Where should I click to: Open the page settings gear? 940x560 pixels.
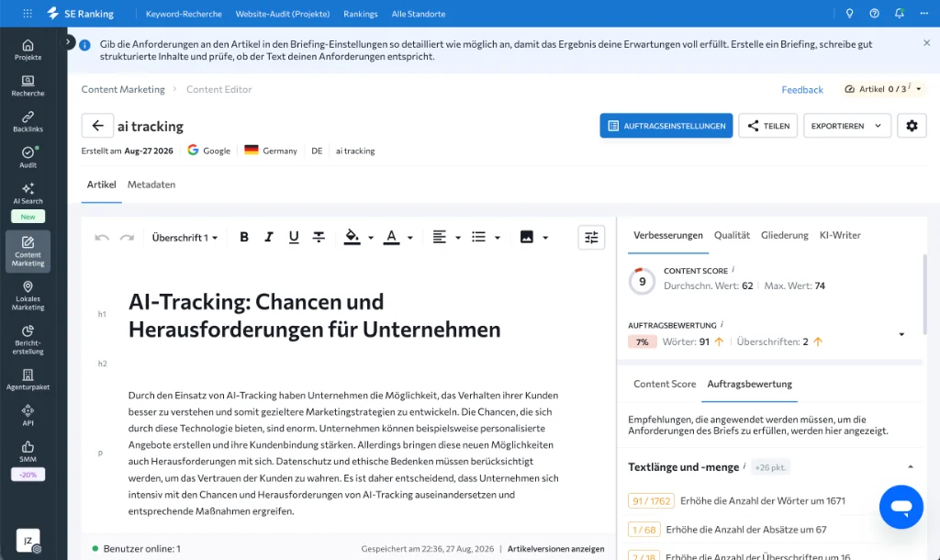[x=912, y=126]
